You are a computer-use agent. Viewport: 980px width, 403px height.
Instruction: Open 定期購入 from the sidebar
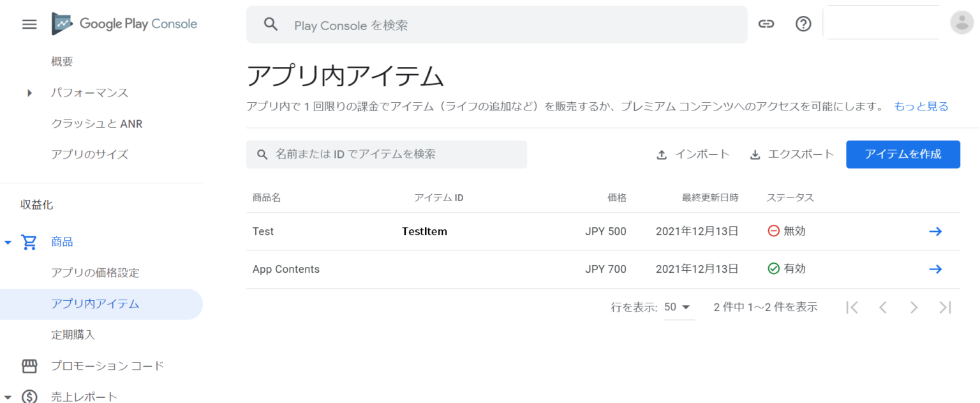coord(72,335)
